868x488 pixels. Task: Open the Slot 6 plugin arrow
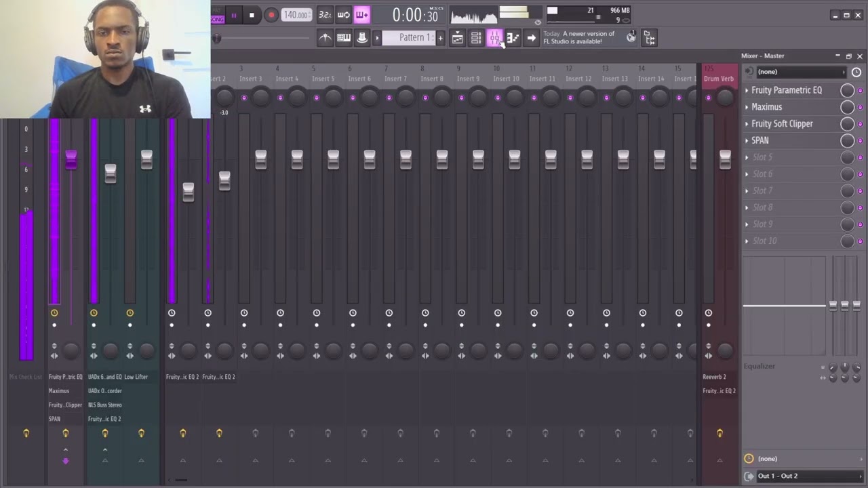coord(747,174)
